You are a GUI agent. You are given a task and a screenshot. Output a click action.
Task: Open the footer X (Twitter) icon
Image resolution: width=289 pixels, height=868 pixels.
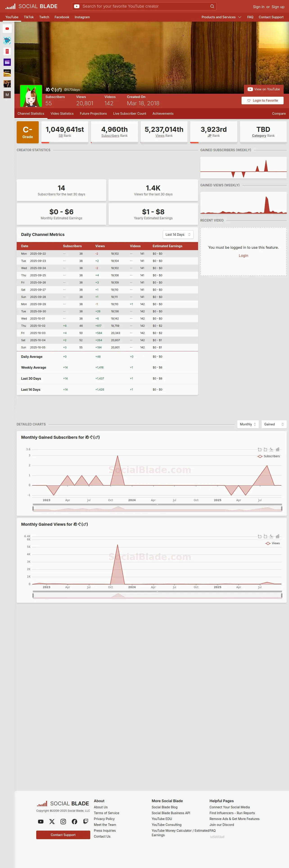pyautogui.click(x=52, y=822)
